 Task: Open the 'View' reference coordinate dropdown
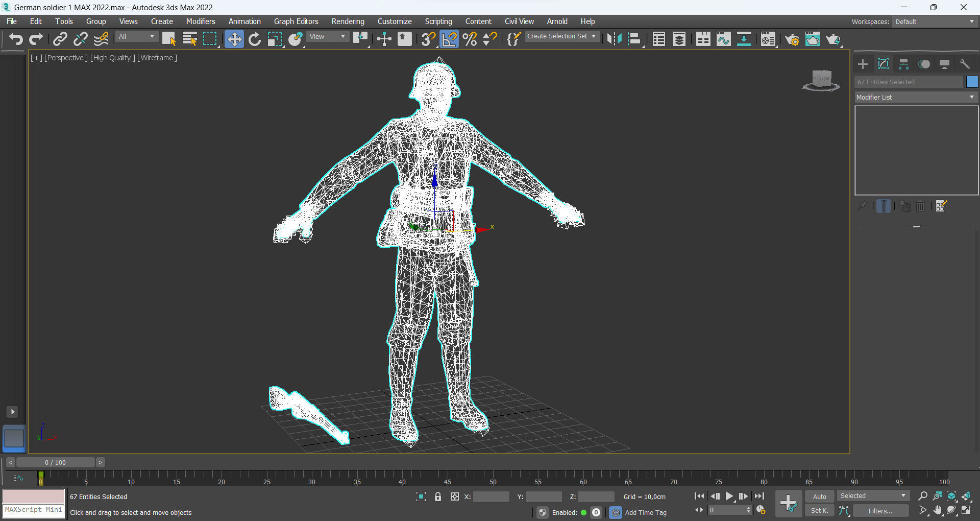point(328,37)
